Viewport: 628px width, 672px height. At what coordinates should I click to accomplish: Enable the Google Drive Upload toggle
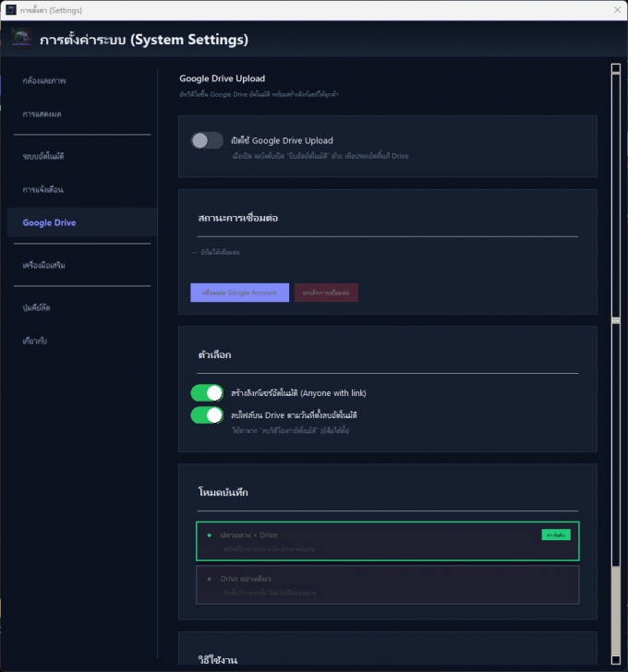[x=207, y=140]
